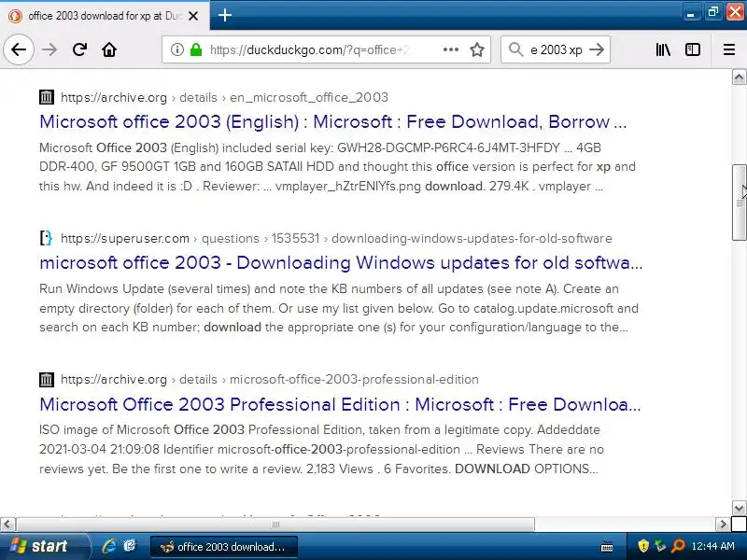Click the safely remove hardware tray icon
Screen dimensions: 747x560
(x=660, y=546)
